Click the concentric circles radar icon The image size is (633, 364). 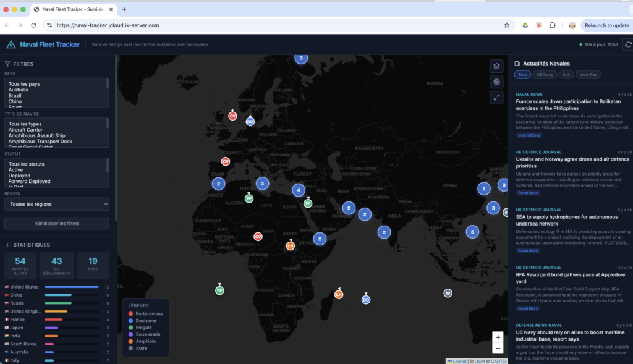tap(496, 82)
